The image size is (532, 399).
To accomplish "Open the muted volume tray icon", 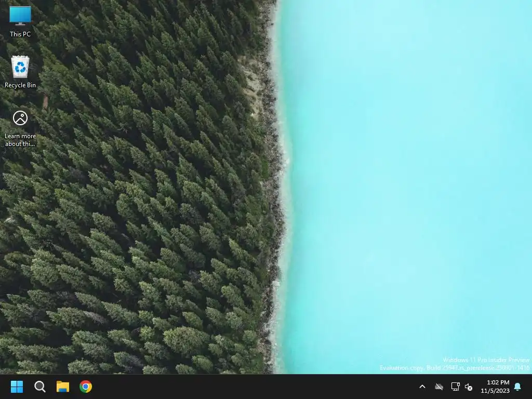I will point(469,387).
